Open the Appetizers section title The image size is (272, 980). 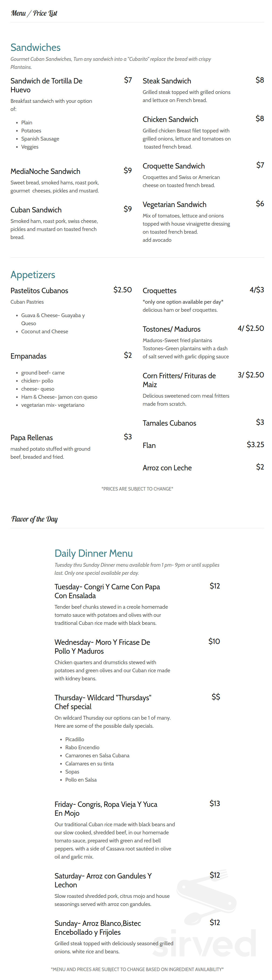tap(33, 275)
